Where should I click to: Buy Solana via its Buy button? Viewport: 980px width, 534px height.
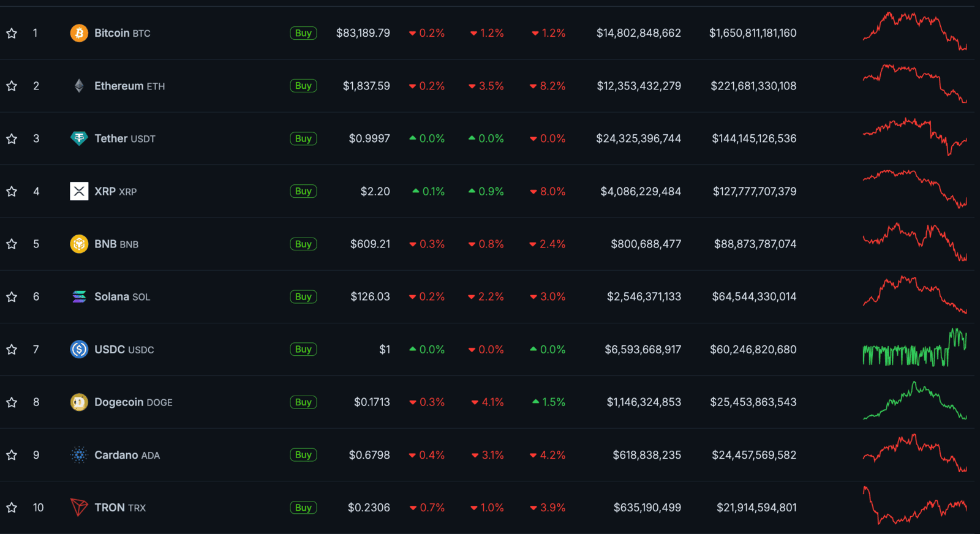[303, 296]
